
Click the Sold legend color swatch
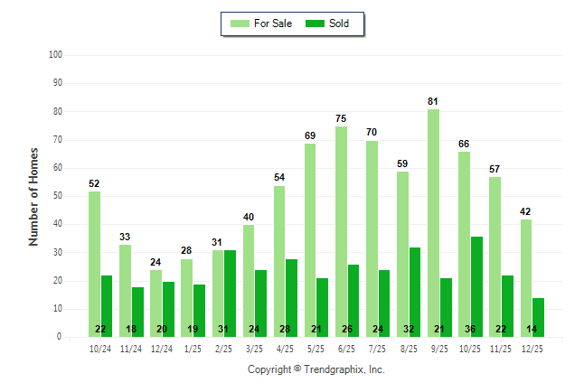point(316,23)
